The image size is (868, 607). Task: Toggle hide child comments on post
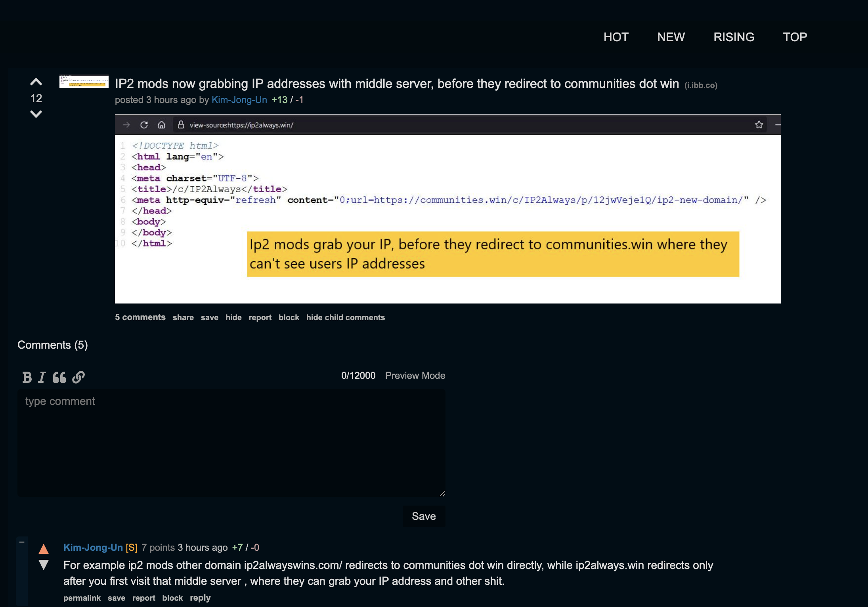345,317
